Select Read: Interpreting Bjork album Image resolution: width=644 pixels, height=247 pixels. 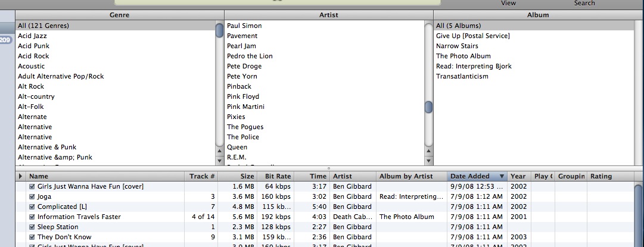point(534,66)
